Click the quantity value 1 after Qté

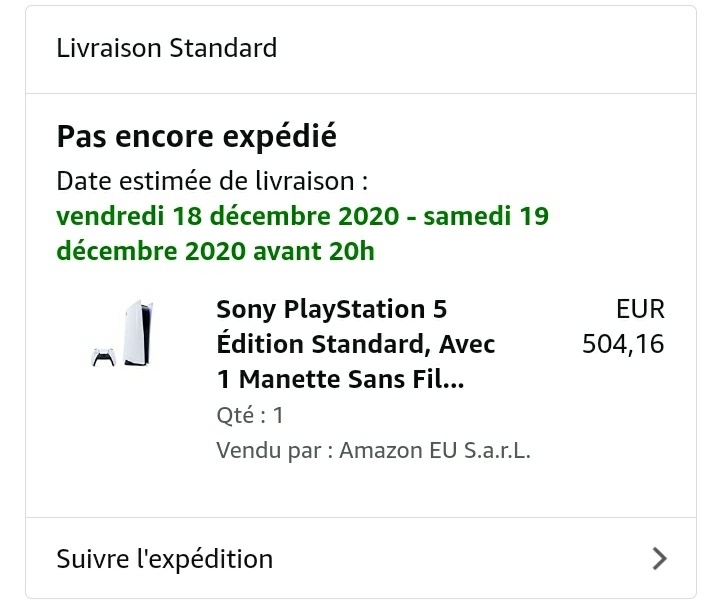coord(278,415)
